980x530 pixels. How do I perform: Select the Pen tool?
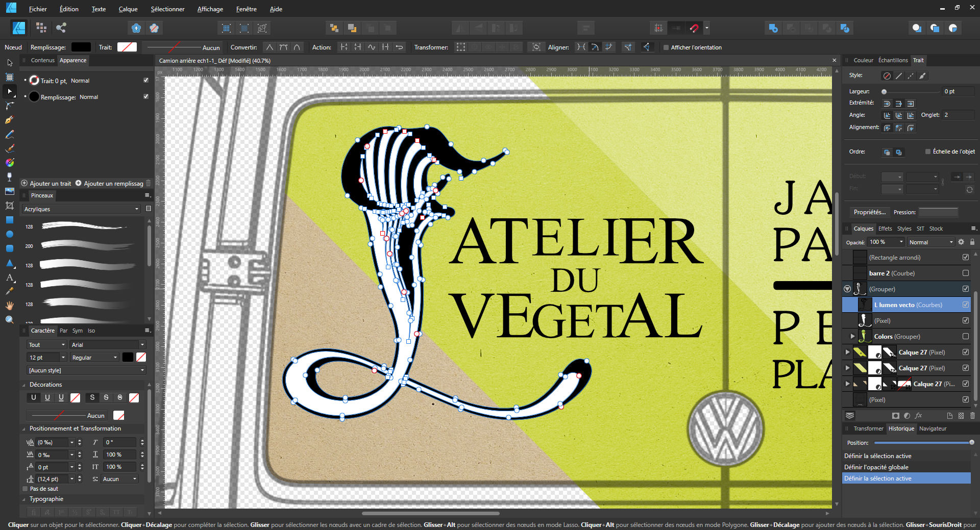[x=10, y=120]
